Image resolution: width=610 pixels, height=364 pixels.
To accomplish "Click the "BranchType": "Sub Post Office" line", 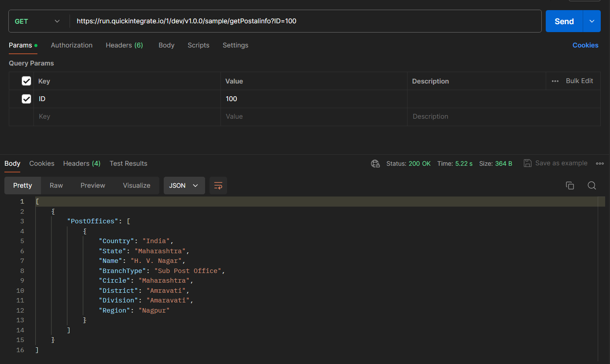I will [162, 271].
